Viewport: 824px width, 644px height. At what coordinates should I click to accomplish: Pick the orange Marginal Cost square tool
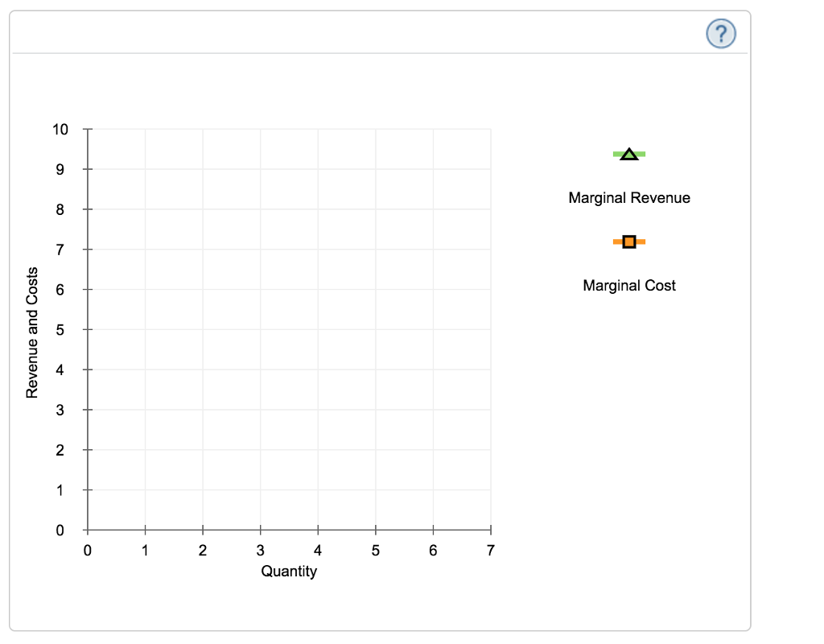(x=629, y=242)
